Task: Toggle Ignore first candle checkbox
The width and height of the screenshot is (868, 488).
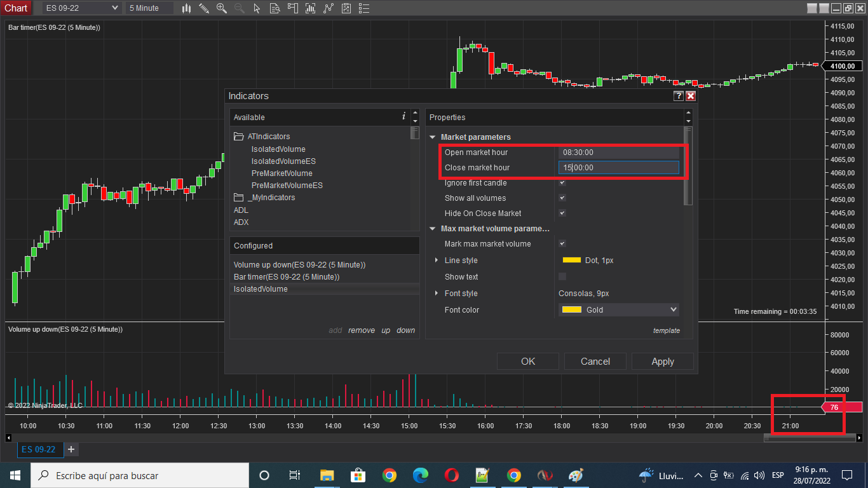Action: pos(562,183)
